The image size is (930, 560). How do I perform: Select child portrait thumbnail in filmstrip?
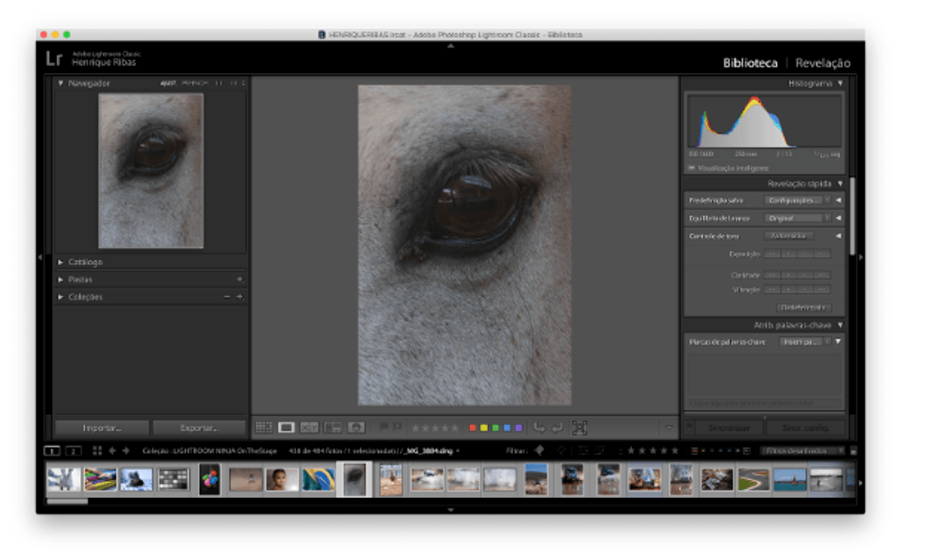(x=281, y=479)
